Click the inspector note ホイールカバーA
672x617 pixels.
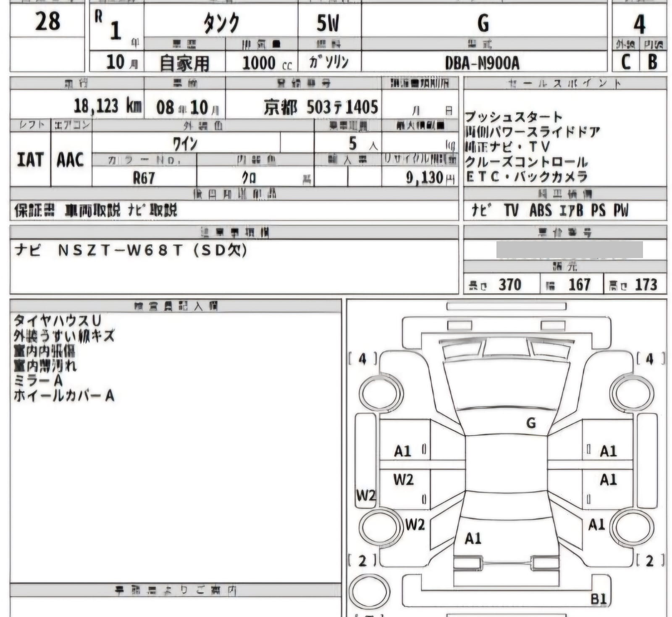(x=64, y=396)
